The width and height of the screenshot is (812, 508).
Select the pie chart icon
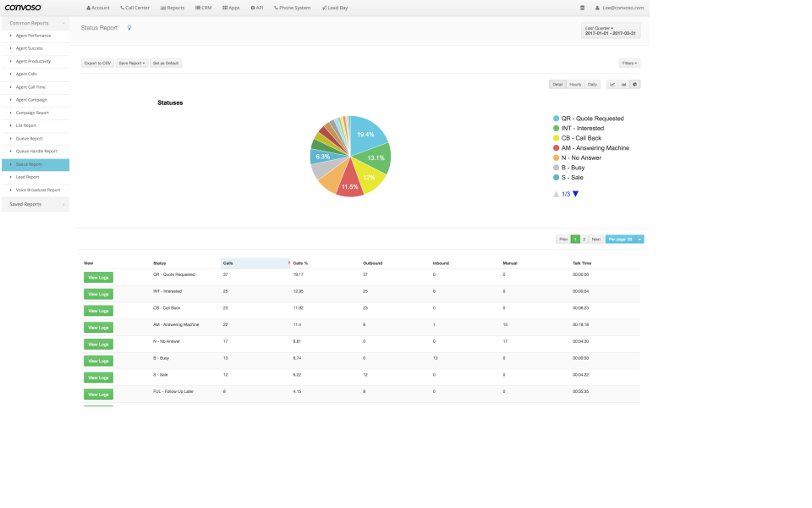(635, 84)
